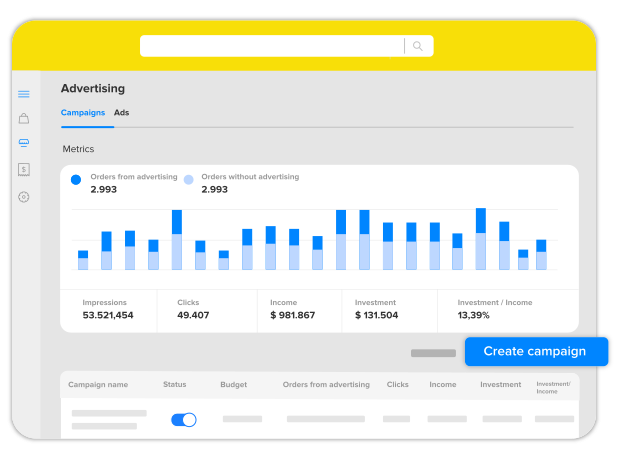This screenshot has height=459, width=621.
Task: Open the billing receipt dollar icon
Action: 24,170
